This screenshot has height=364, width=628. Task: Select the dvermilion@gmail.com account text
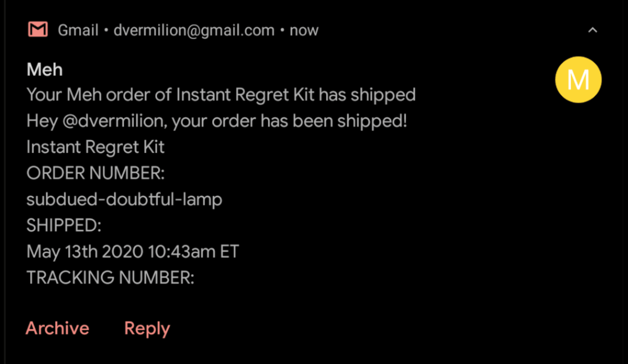pos(194,30)
